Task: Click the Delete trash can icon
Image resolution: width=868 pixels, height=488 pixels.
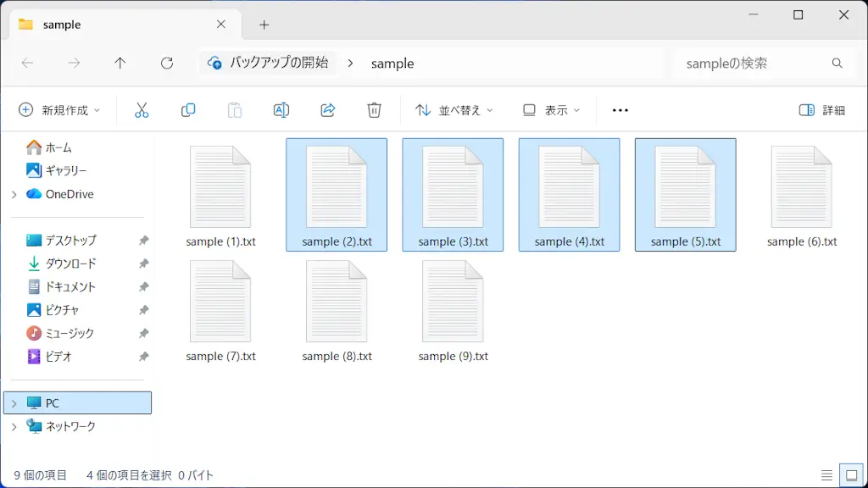Action: pos(374,110)
